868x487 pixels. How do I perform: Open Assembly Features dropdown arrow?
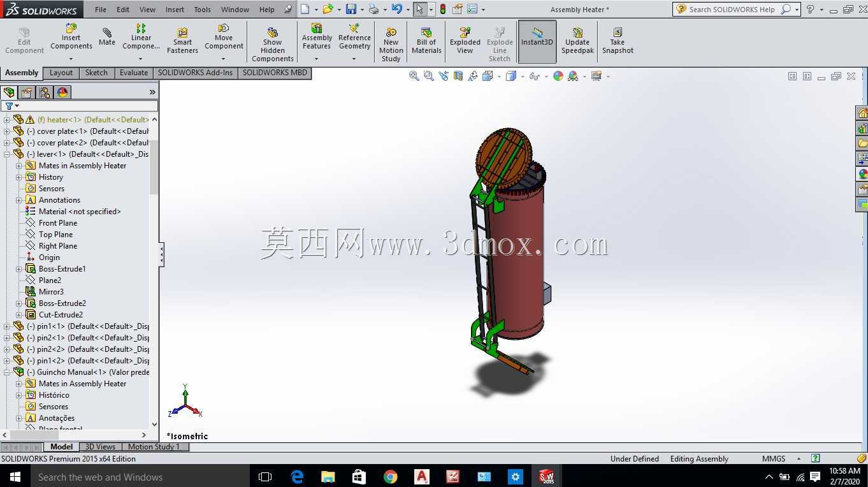[316, 59]
